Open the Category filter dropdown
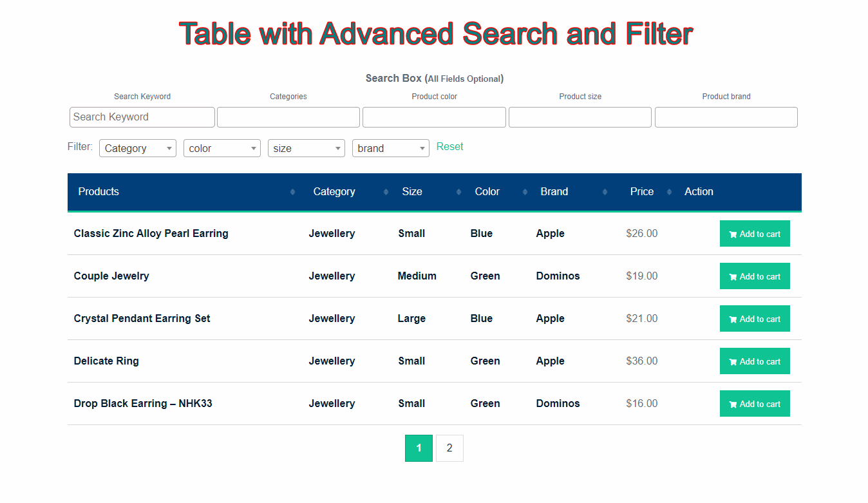Screen dimensions: 868x503 [x=138, y=148]
